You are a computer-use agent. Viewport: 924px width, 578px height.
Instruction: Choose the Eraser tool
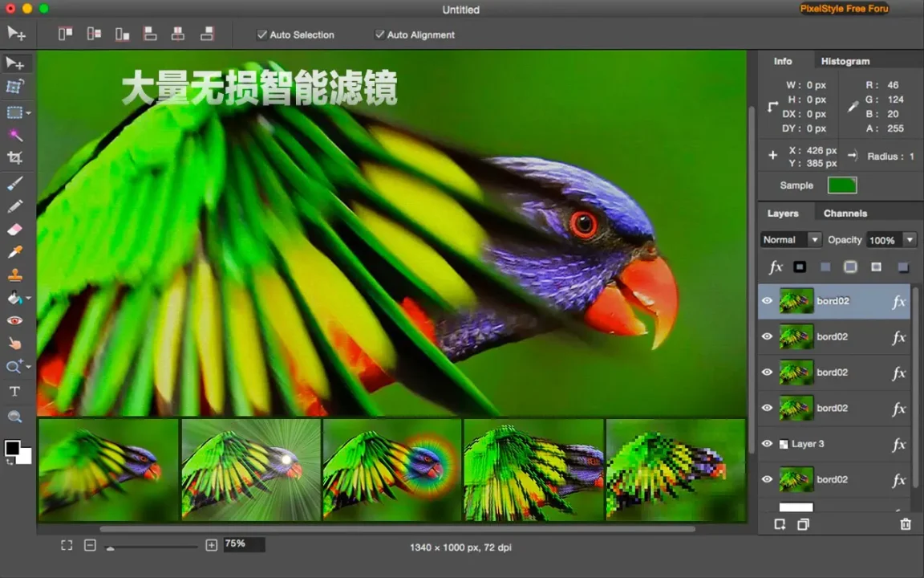[x=14, y=230]
